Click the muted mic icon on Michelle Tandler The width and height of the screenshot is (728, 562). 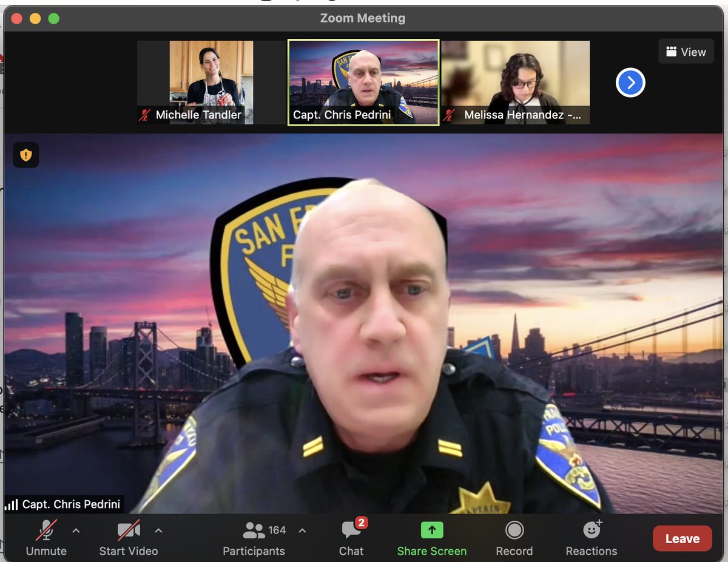click(144, 115)
